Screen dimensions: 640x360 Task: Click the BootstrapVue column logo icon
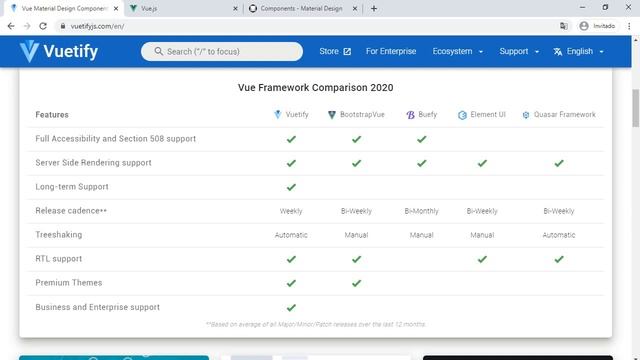pyautogui.click(x=332, y=115)
